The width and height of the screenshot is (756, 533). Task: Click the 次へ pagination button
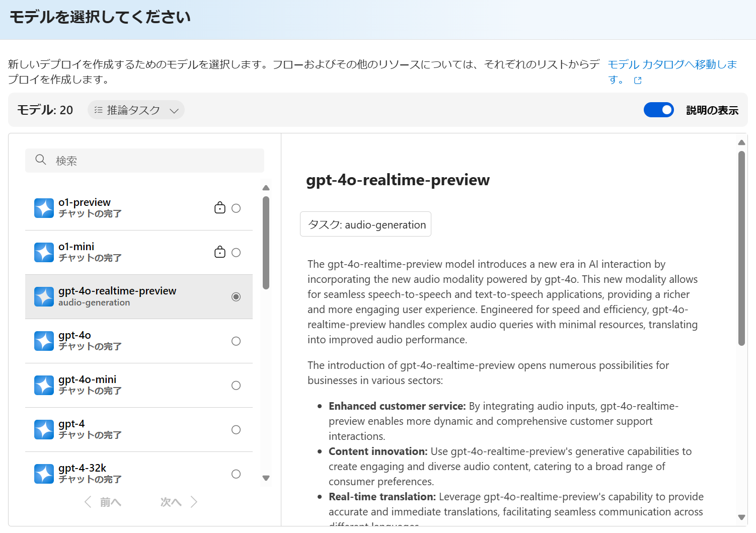(x=171, y=502)
